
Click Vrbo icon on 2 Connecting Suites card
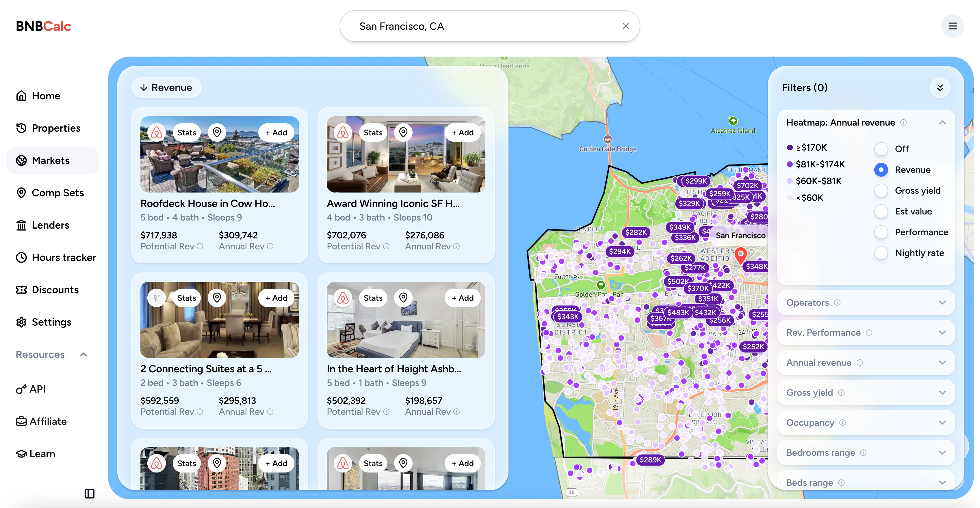[156, 298]
